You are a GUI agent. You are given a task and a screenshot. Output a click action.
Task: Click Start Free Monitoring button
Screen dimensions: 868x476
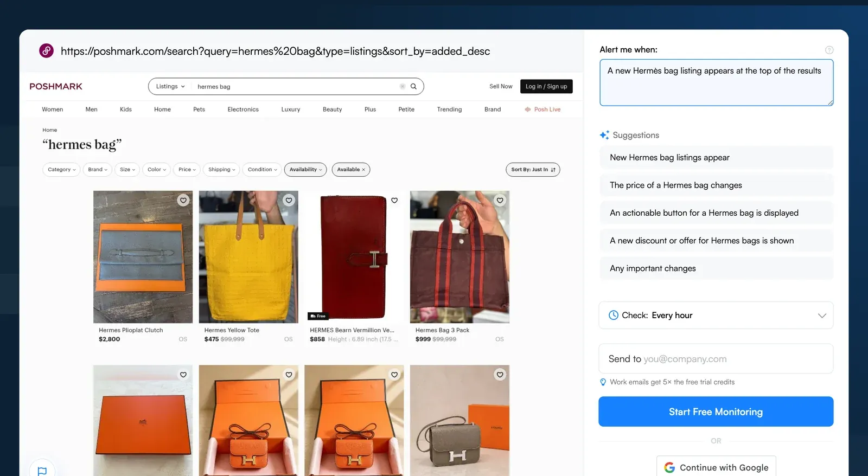pyautogui.click(x=716, y=411)
